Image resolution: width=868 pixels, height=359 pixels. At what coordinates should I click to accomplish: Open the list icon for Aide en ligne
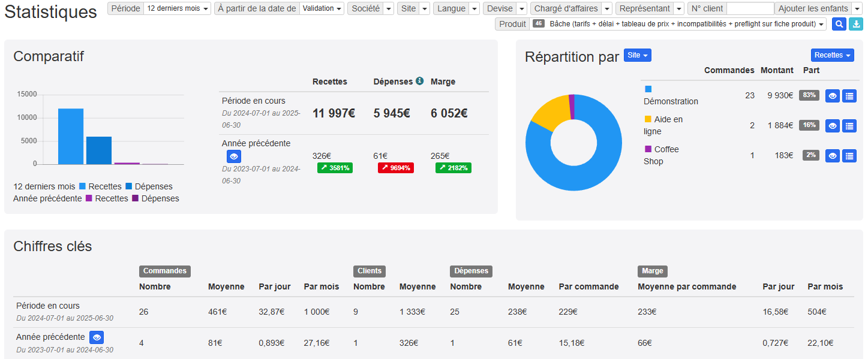pos(849,126)
